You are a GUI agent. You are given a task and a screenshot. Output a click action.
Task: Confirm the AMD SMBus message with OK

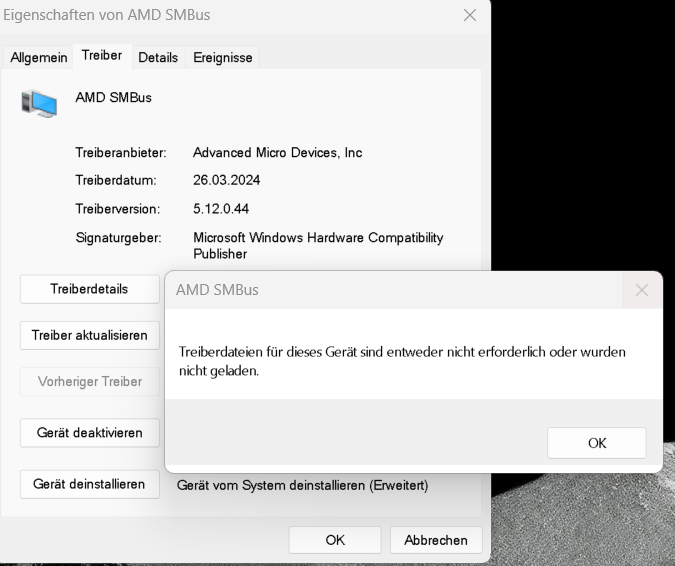597,443
